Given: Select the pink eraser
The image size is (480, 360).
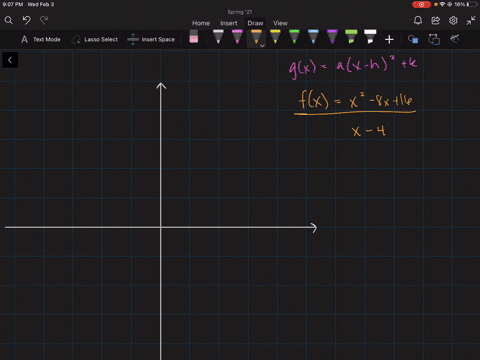Looking at the screenshot, I should 194,37.
